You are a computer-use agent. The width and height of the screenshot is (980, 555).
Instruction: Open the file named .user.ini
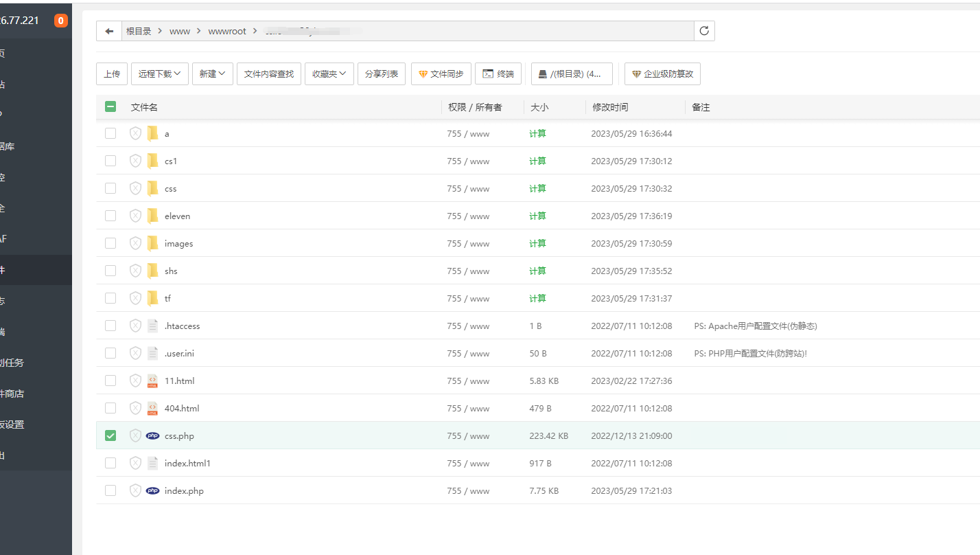click(x=179, y=353)
